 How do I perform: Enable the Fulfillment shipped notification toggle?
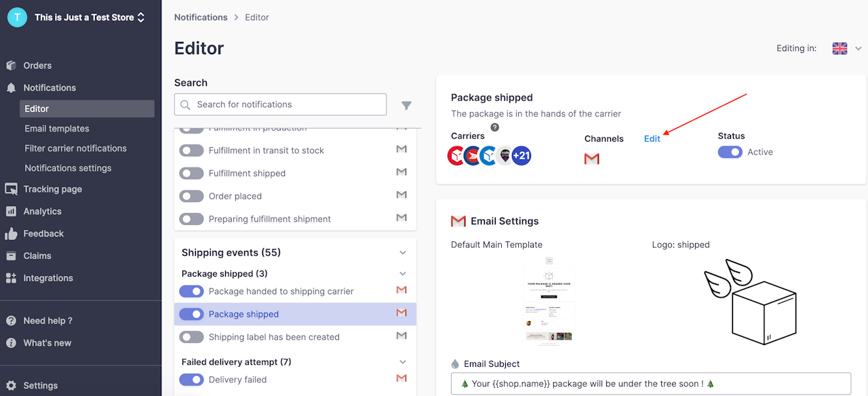tap(191, 174)
